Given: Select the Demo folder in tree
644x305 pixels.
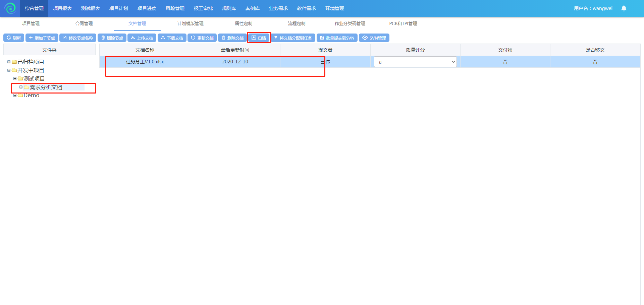Looking at the screenshot, I should pyautogui.click(x=31, y=96).
